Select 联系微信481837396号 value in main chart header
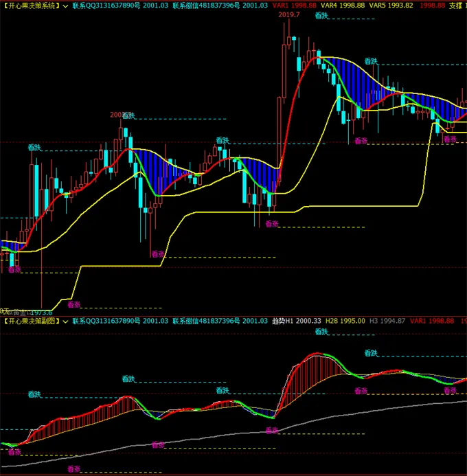The image size is (467, 476). point(220,5)
